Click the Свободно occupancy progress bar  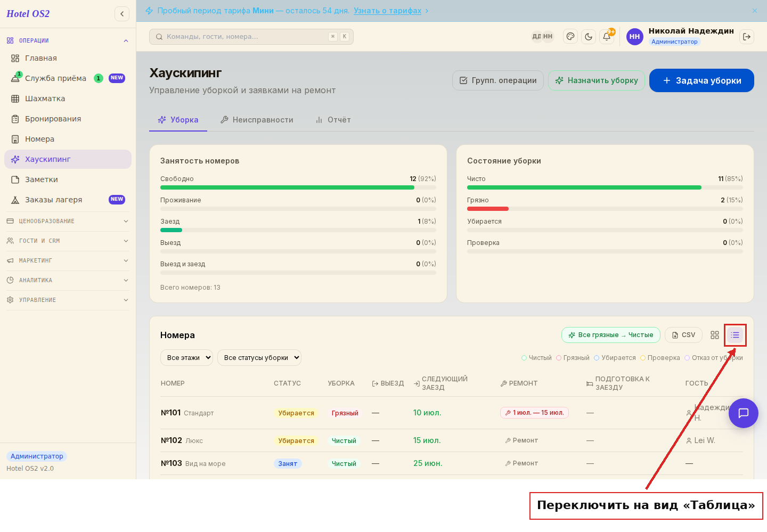[x=298, y=187]
